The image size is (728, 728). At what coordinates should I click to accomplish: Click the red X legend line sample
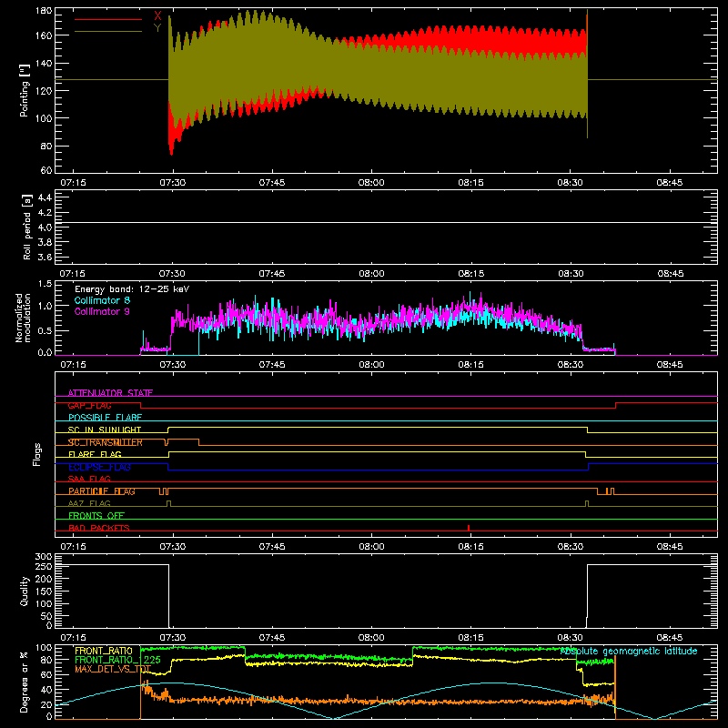tap(108, 19)
